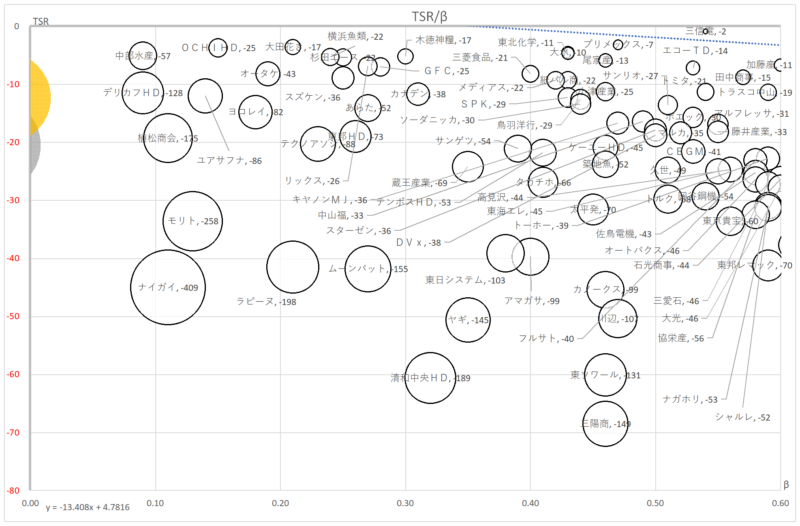This screenshot has width=800, height=526.
Task: Click the label 蔵王産業, -69
Action: coord(419,183)
